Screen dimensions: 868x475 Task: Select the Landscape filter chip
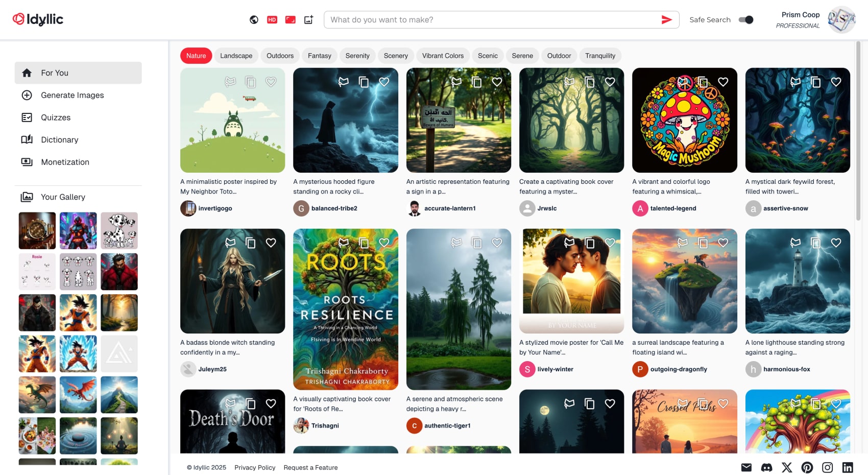coord(236,56)
